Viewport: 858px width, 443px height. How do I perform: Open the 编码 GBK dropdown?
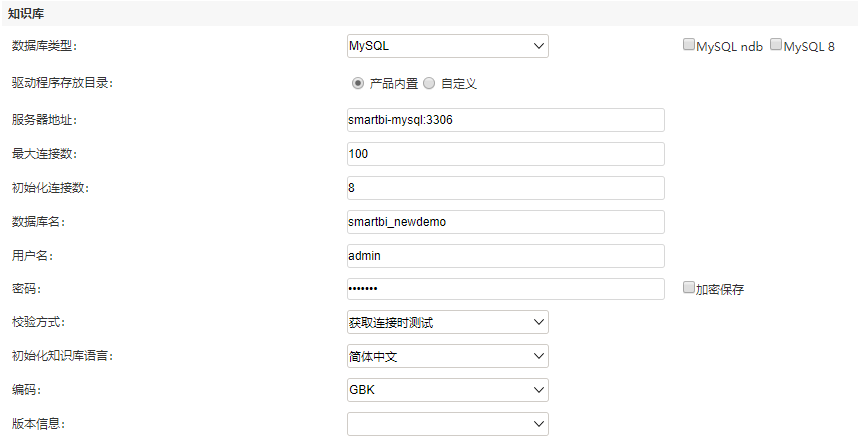(x=448, y=390)
